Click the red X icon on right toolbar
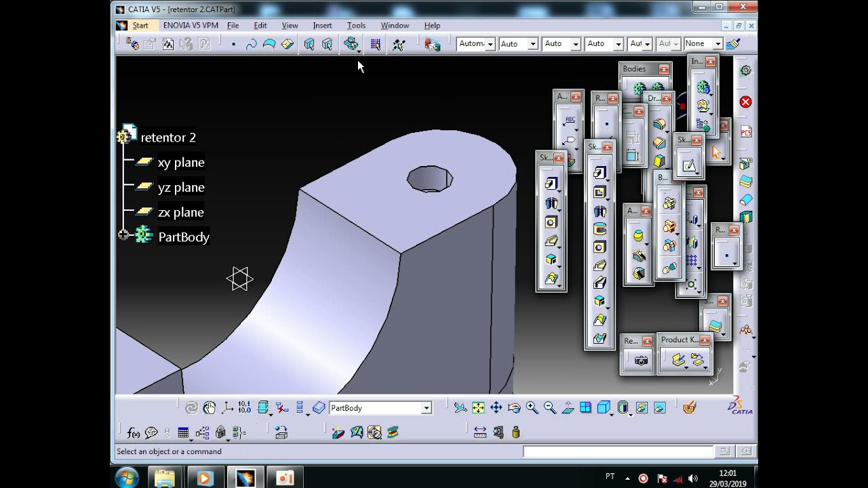The image size is (868, 488). pos(745,102)
